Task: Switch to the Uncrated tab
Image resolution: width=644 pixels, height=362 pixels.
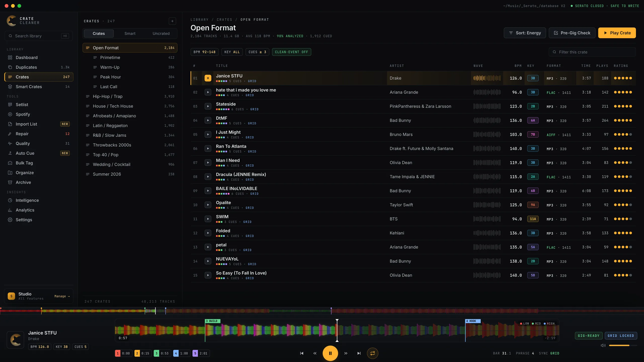Action: pyautogui.click(x=161, y=33)
